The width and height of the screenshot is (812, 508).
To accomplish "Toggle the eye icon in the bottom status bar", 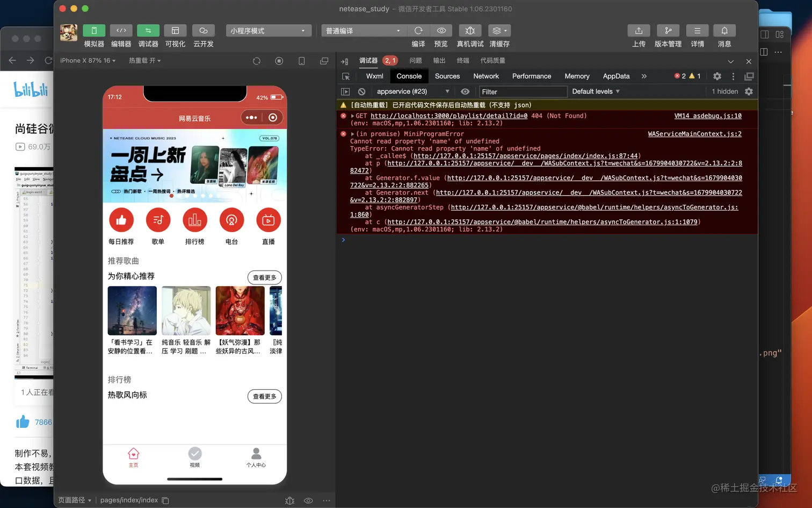I will pos(308,500).
